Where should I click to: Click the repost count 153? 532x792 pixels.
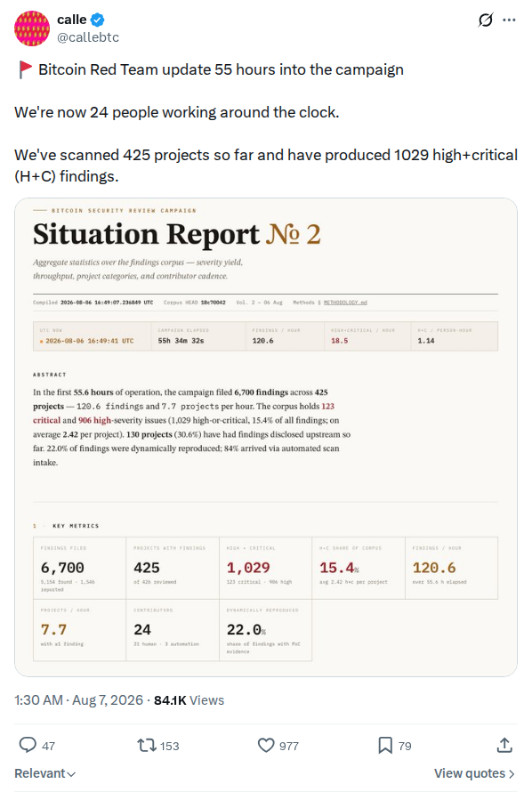(170, 746)
